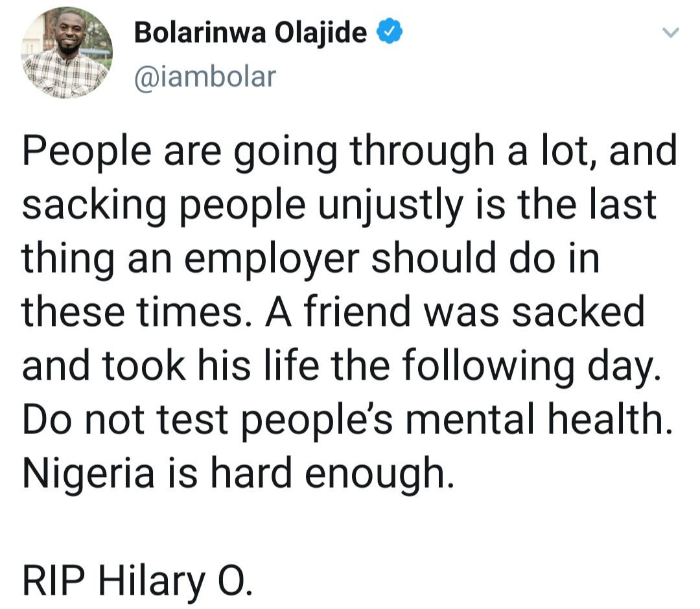Click the word "unjustly" in the tweet
This screenshot has width=700, height=609.
point(390,206)
